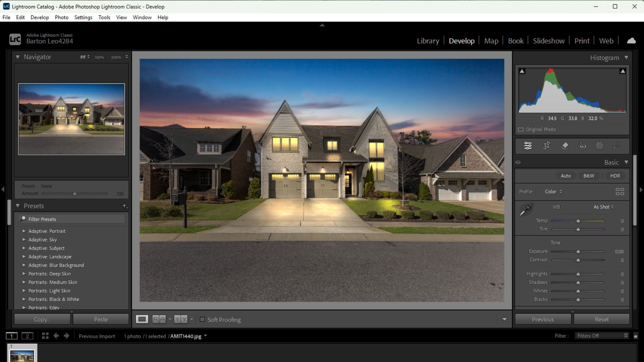Click the search icon in Filter Presets
This screenshot has width=644, height=362.
coord(23,219)
